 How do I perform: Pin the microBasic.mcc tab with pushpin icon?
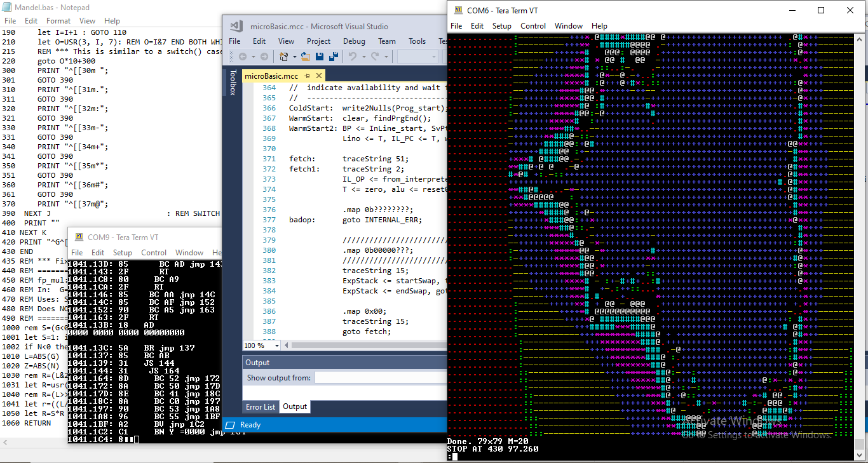coord(308,76)
